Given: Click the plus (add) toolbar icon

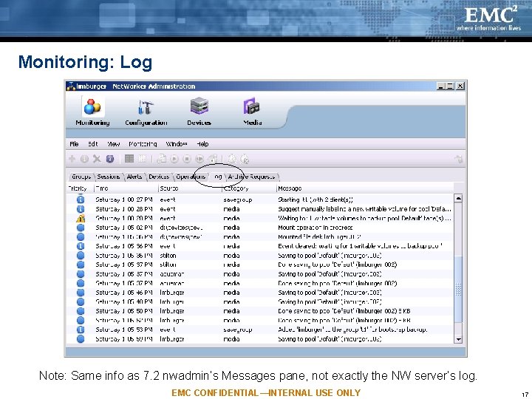Looking at the screenshot, I should pos(72,158).
